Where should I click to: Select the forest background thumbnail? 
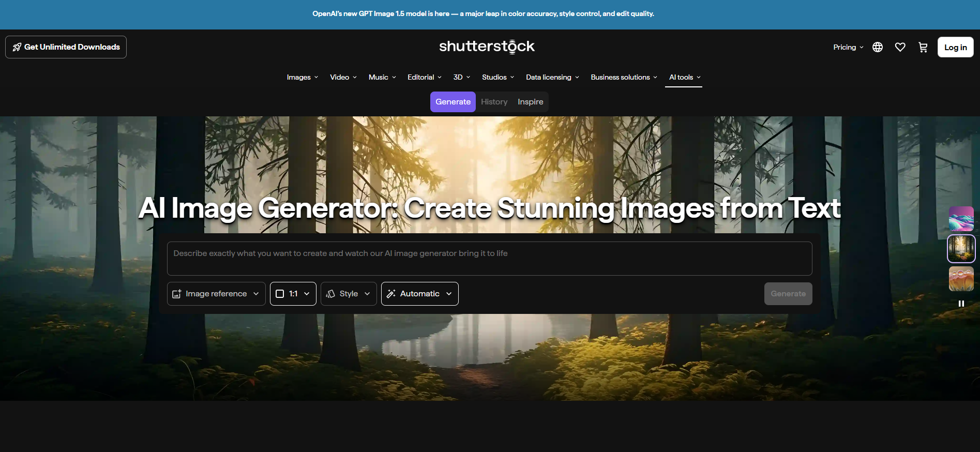(961, 249)
